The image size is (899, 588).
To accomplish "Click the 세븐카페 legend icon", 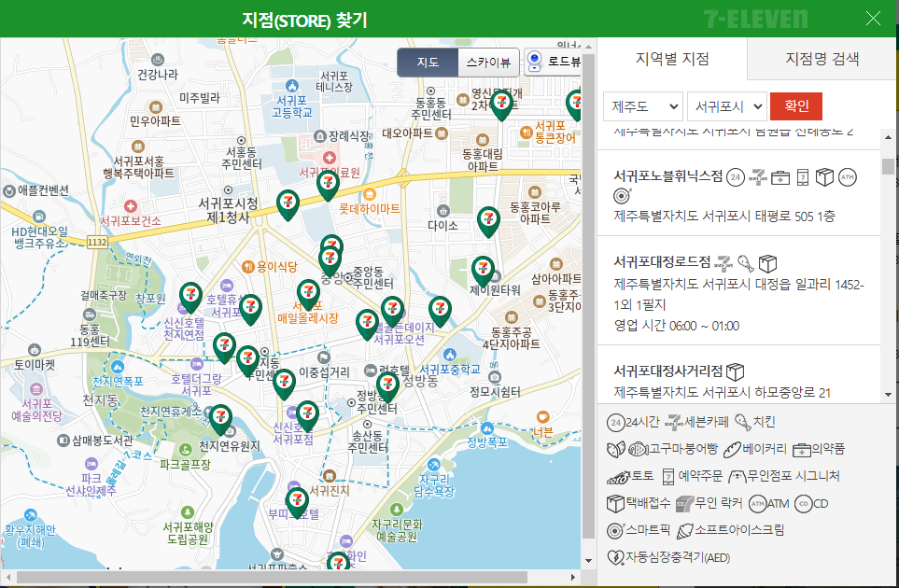I will click(674, 423).
